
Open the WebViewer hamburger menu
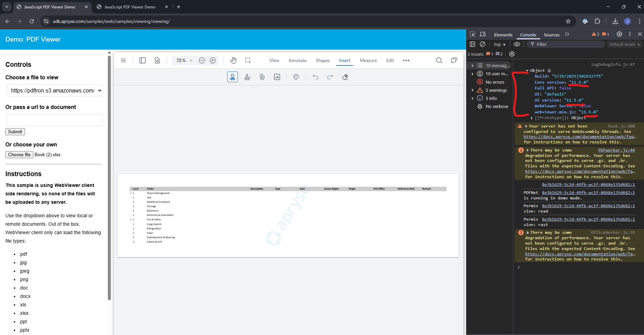click(x=123, y=60)
